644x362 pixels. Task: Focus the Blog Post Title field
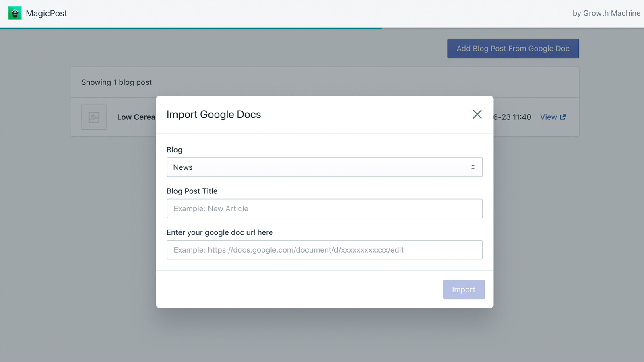[324, 208]
